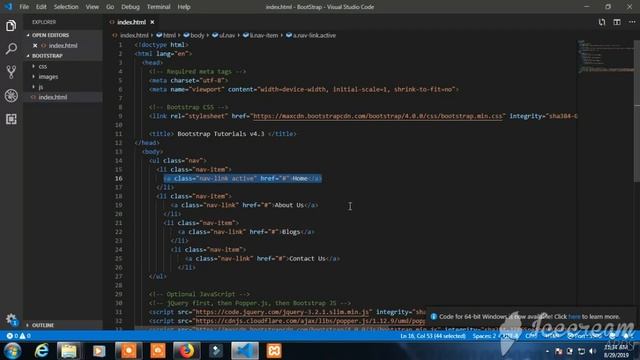Click body breadcrumb in the path
The width and height of the screenshot is (640, 360).
194,36
